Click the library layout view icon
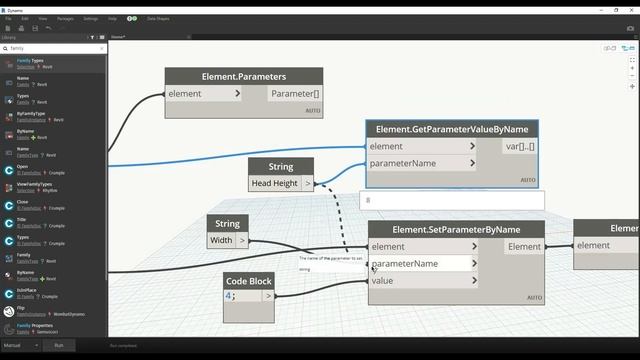This screenshot has width=640, height=360. pos(102,37)
